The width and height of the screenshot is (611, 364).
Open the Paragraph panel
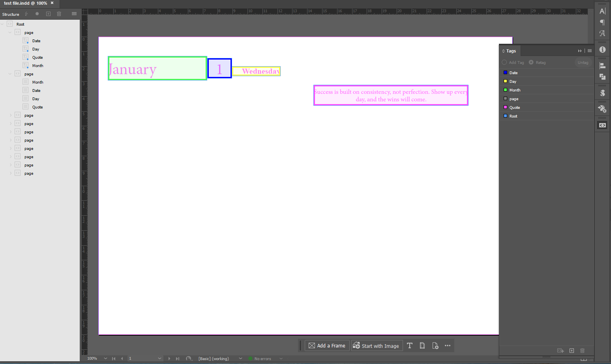[602, 22]
